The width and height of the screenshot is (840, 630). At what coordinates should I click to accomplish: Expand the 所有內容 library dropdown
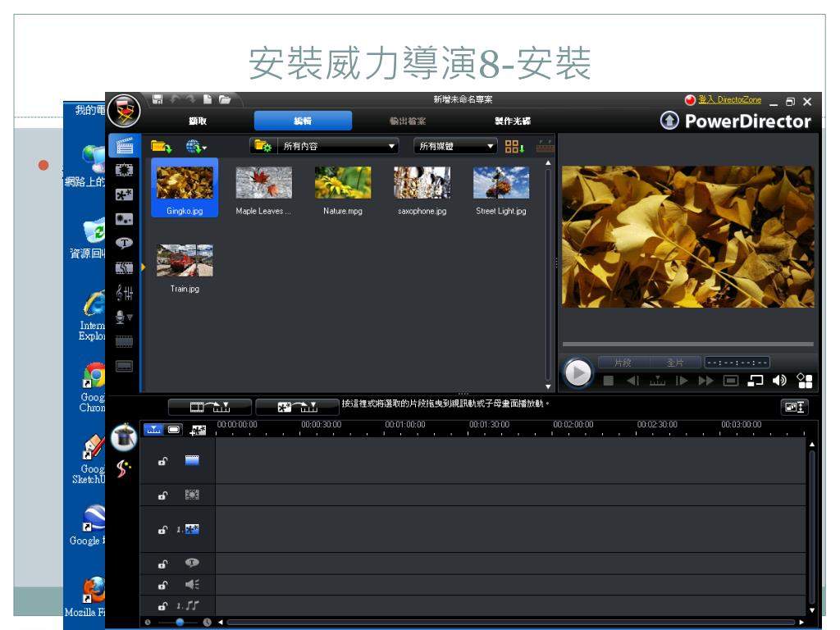[x=339, y=146]
